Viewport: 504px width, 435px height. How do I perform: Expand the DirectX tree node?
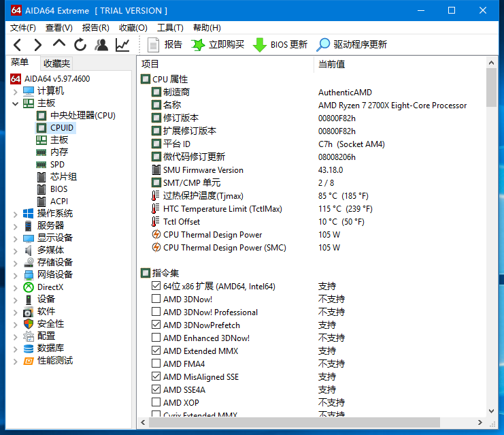click(15, 287)
